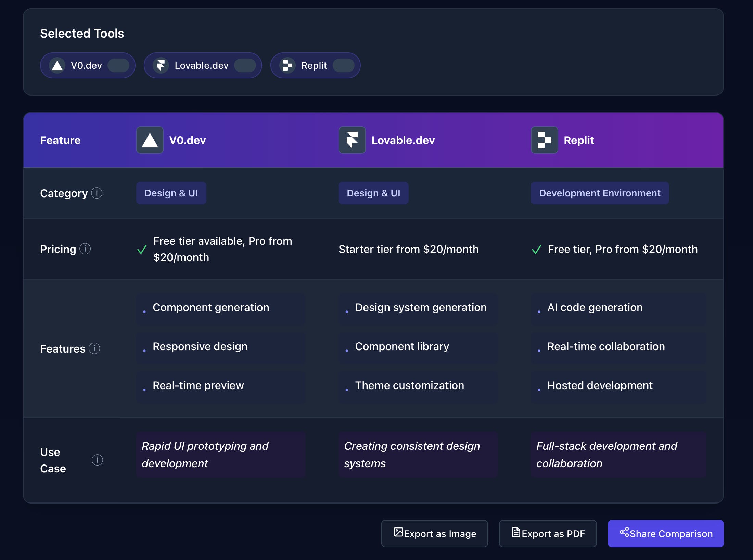Click the Use Case row label
Image resolution: width=753 pixels, height=560 pixels.
(x=53, y=460)
